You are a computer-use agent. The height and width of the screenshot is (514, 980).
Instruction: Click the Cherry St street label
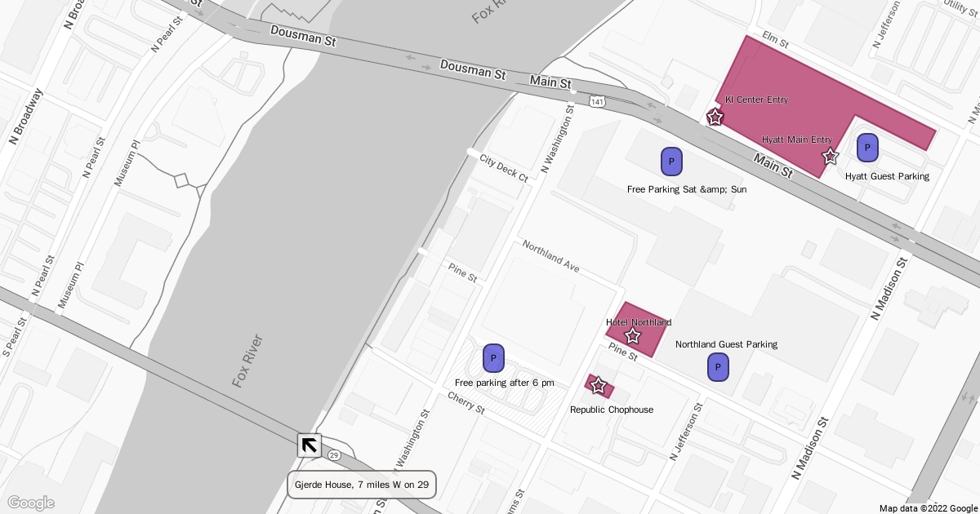point(466,403)
